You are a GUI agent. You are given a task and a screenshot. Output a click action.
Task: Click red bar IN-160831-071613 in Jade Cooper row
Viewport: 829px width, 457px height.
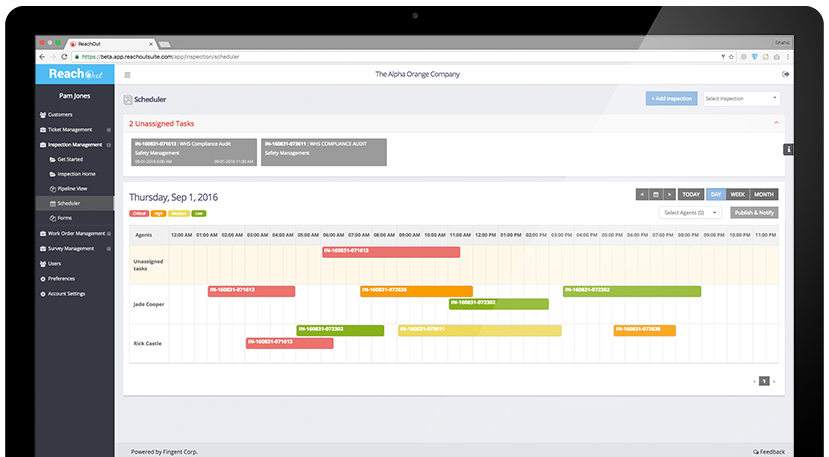coord(251,291)
